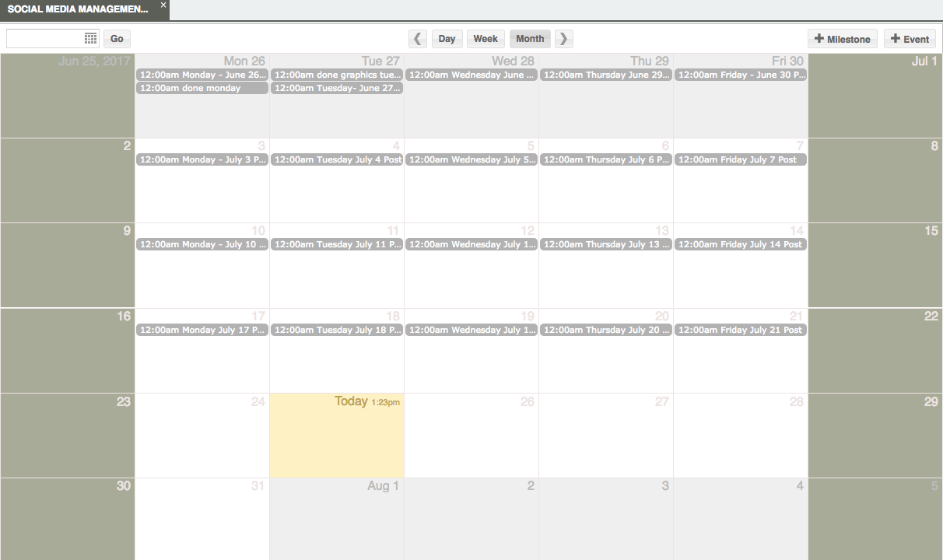Switch to Day view
943x560 pixels.
click(x=447, y=39)
